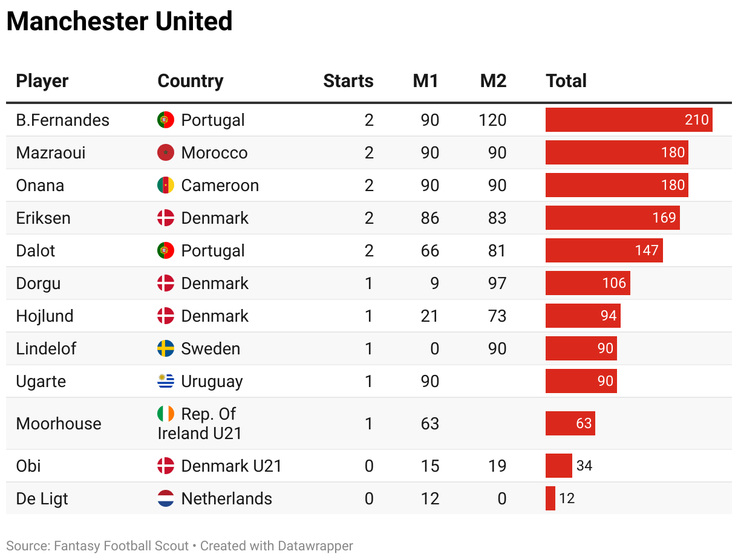Screen dimensions: 738x560
Task: Click the Uruguay flag icon
Action: point(166,381)
